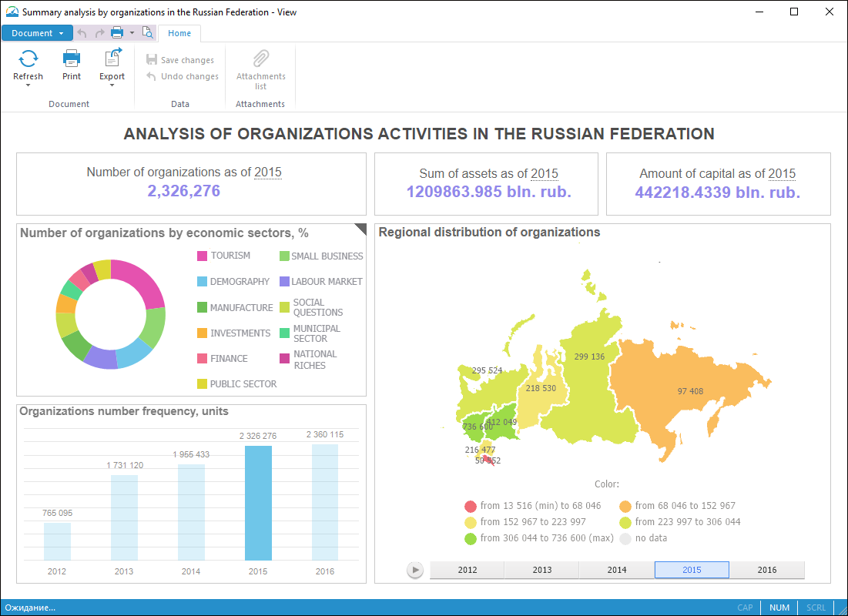848x616 pixels.
Task: Click the green 306 044 to 736 600 swatch
Action: coord(471,538)
